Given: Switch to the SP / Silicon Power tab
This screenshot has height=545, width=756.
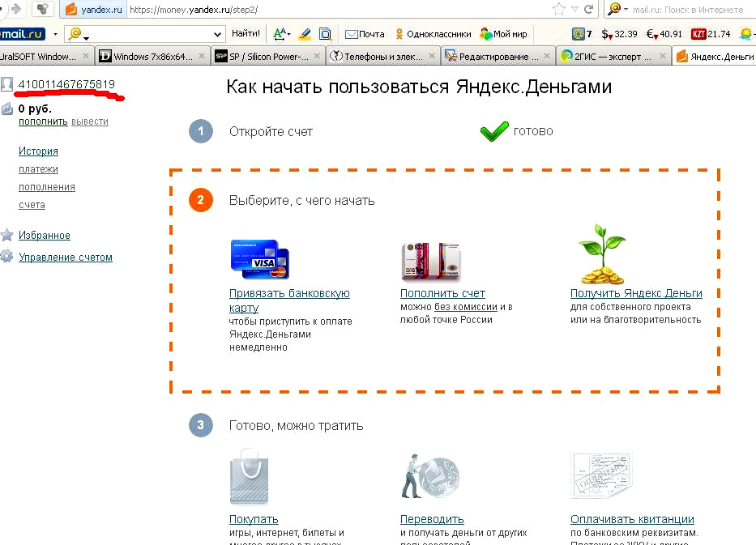Looking at the screenshot, I should coord(268,57).
